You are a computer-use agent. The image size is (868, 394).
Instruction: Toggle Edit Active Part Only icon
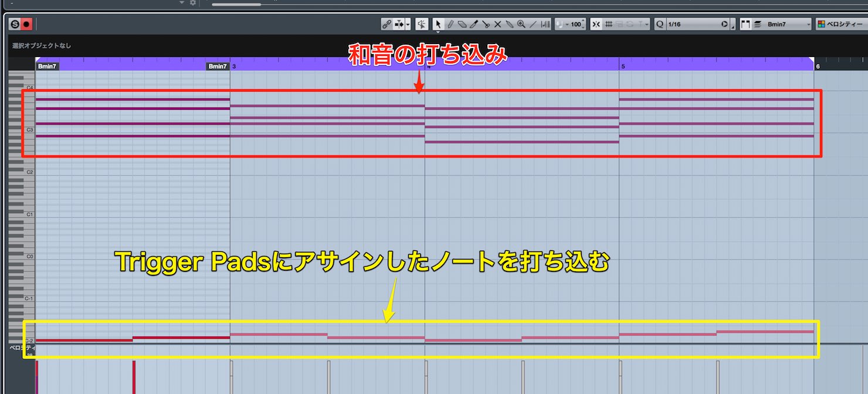[x=757, y=24]
